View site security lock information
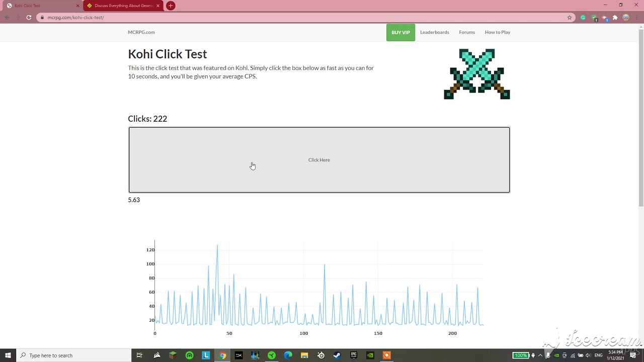644x362 pixels. click(43, 17)
